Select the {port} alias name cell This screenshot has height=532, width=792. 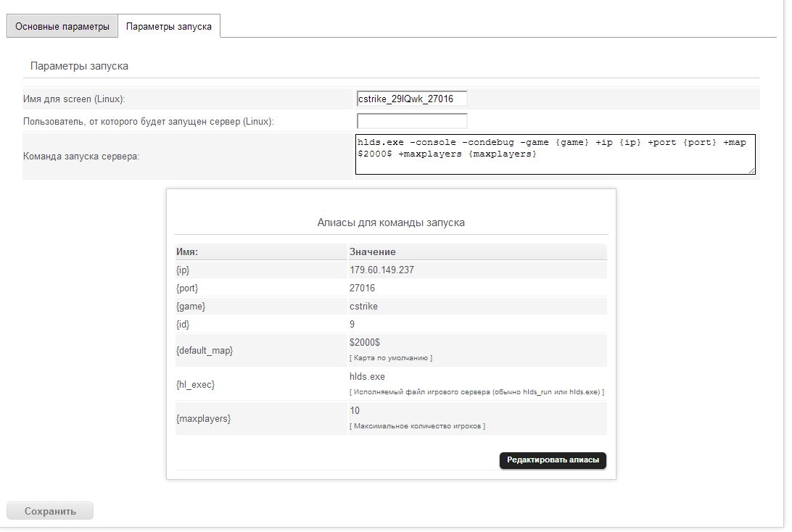[x=186, y=288]
